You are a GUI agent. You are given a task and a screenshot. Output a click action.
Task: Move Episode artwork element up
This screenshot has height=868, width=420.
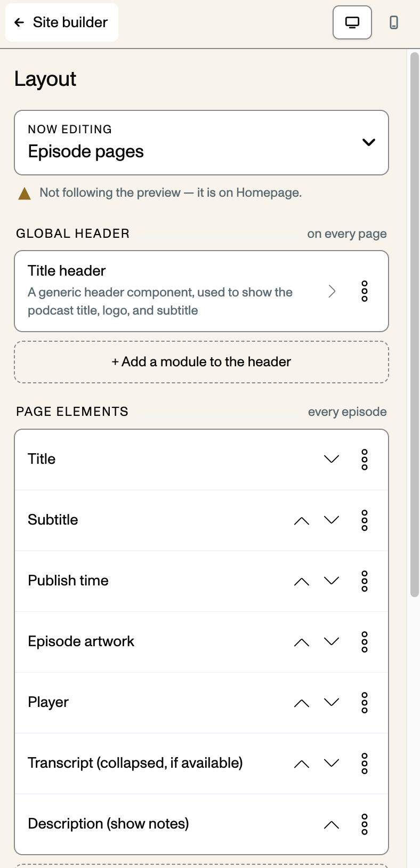(302, 642)
